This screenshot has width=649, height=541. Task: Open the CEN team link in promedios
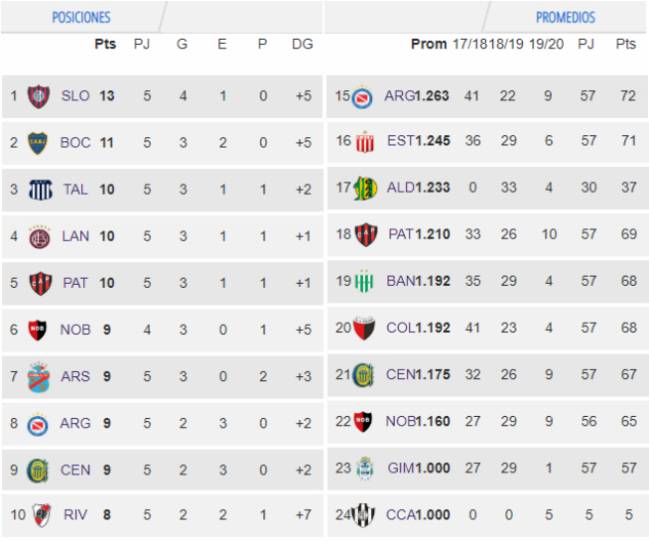[400, 375]
